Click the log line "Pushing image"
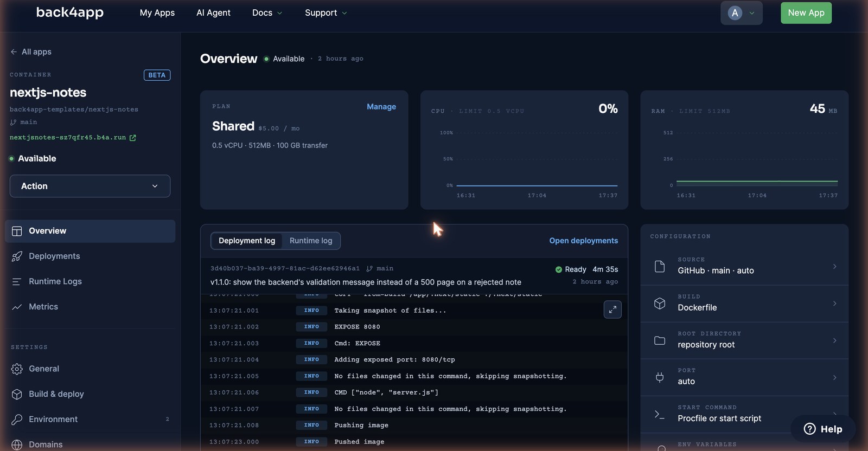The image size is (868, 451). 361,426
